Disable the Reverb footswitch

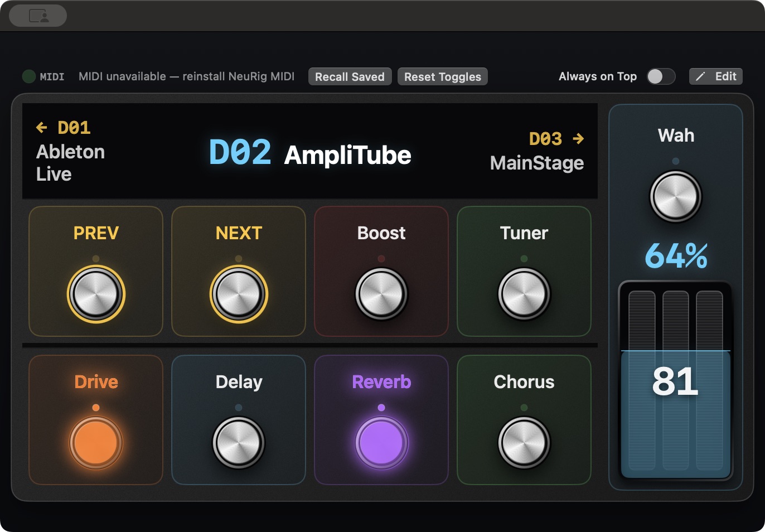pos(381,443)
